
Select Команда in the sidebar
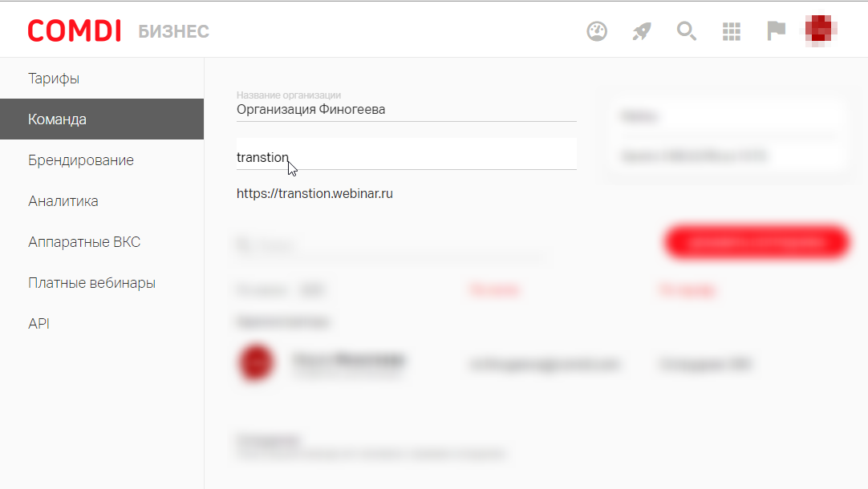tap(102, 119)
